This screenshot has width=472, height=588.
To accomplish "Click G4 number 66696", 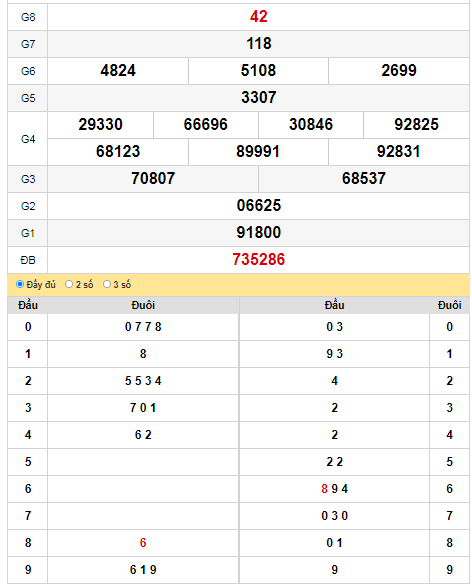I will pyautogui.click(x=205, y=124).
